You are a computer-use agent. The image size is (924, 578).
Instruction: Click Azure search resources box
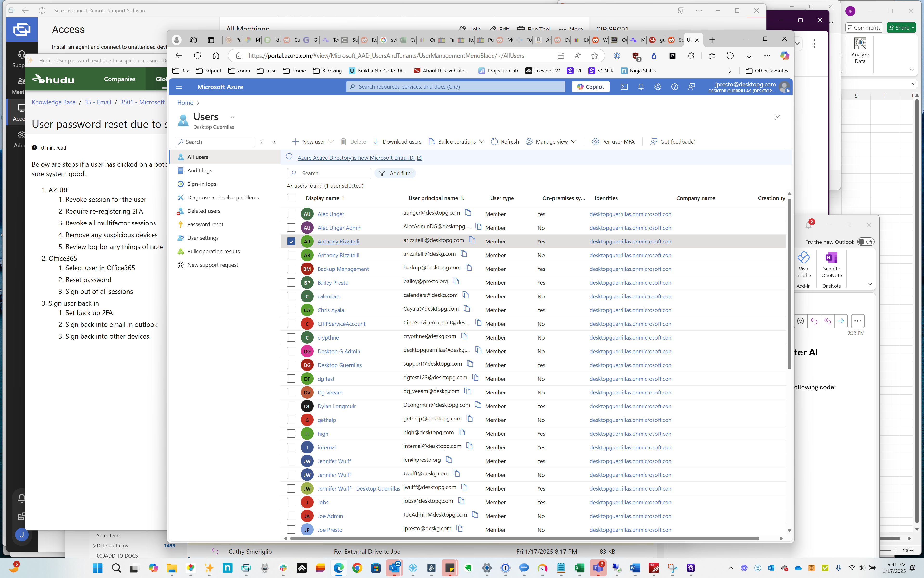tap(456, 87)
